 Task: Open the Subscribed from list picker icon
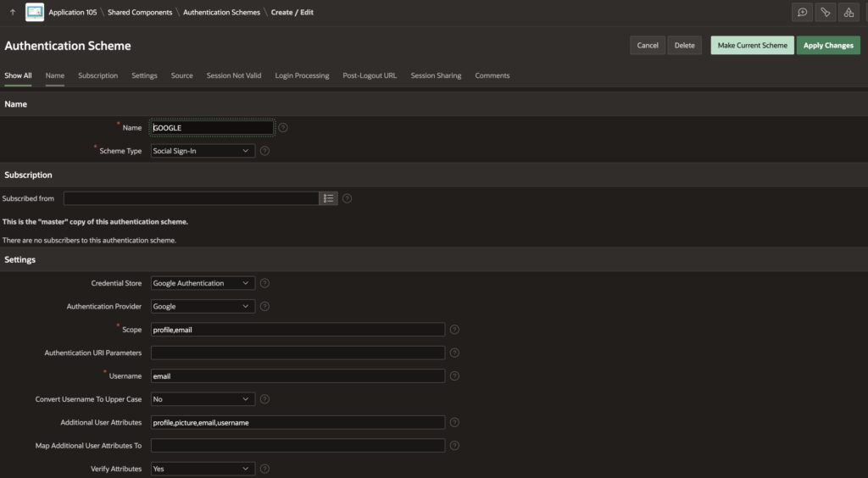click(328, 198)
